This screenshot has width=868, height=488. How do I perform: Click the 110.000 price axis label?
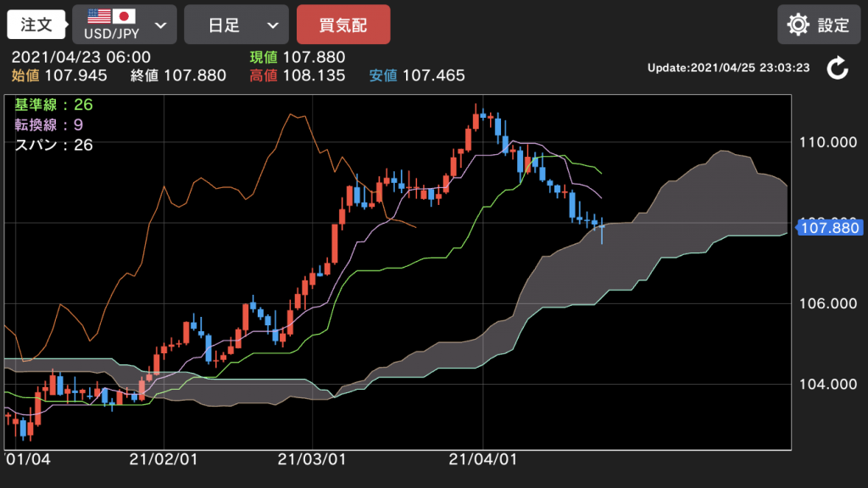tap(828, 142)
